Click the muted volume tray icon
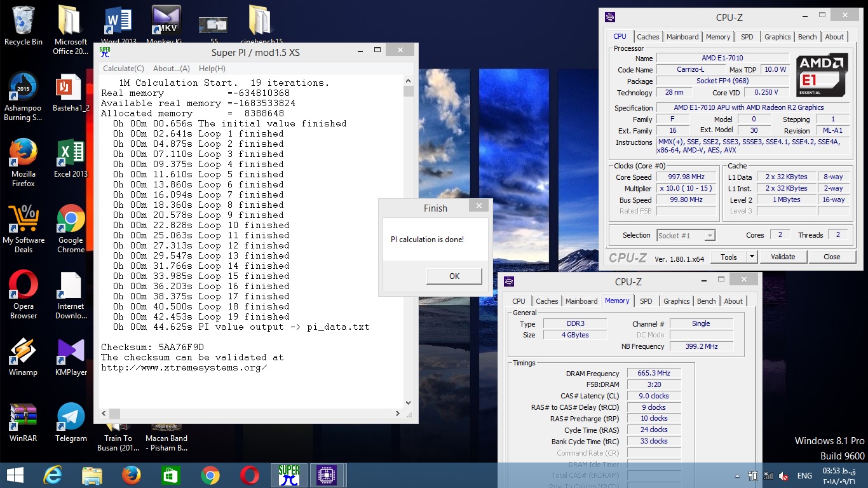 pos(783,476)
